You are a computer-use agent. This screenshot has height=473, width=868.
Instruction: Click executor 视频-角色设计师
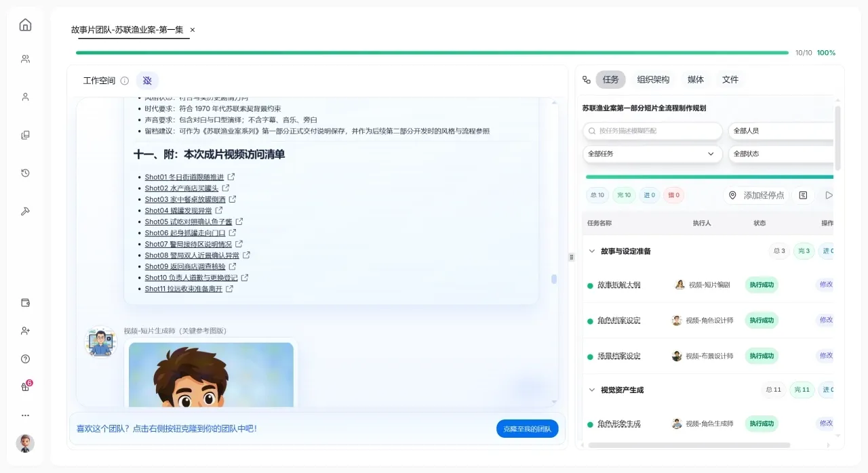click(x=703, y=321)
